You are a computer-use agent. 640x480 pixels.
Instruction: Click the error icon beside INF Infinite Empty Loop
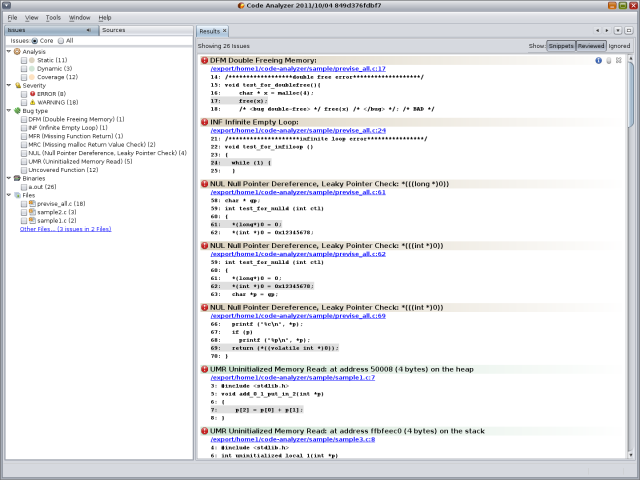click(x=204, y=122)
